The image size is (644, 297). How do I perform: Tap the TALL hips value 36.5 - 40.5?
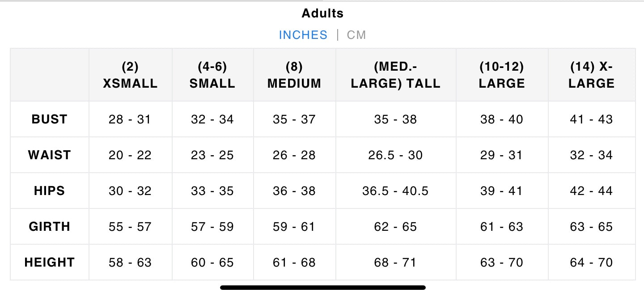[x=396, y=191]
